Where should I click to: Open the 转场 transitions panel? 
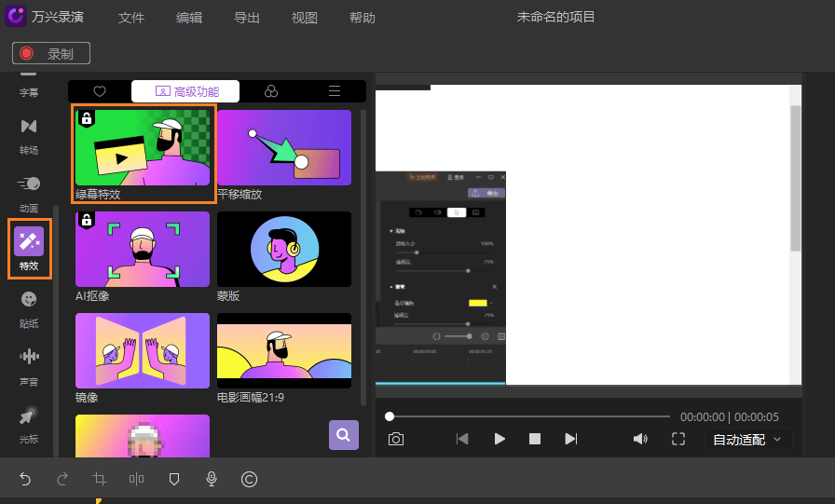29,137
